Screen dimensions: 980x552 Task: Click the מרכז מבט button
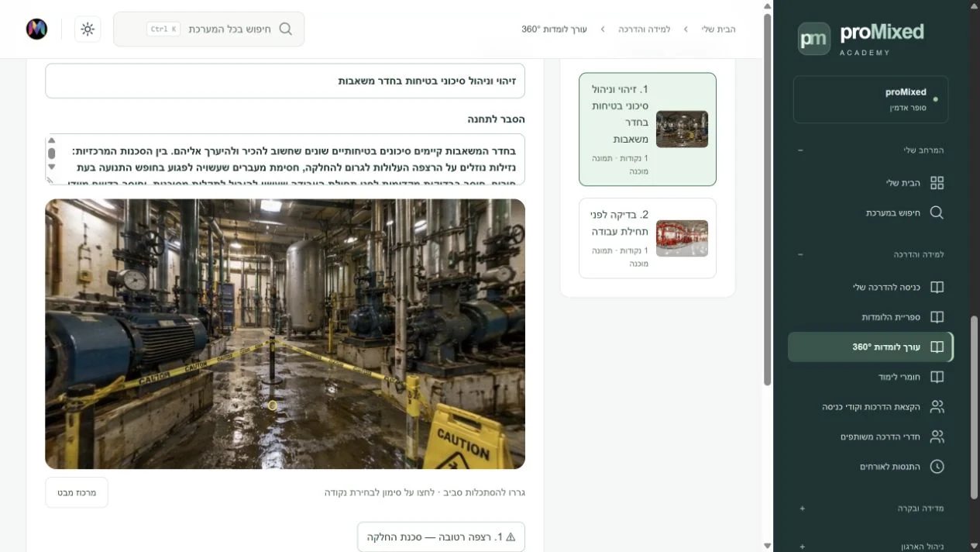(77, 492)
